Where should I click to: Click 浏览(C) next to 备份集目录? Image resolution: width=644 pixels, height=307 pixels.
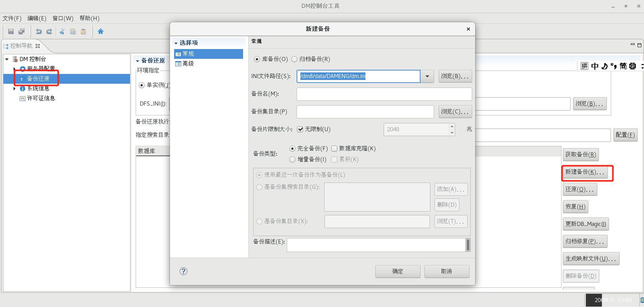455,112
